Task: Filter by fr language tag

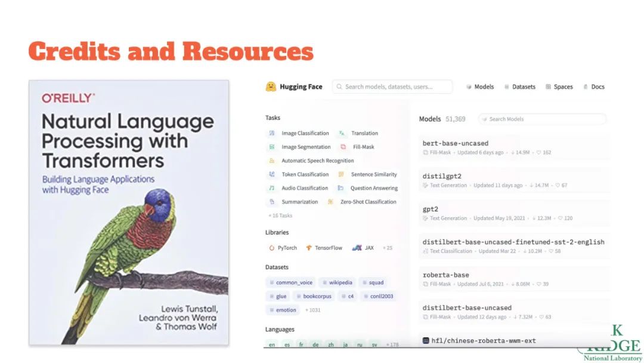Action: click(x=301, y=344)
